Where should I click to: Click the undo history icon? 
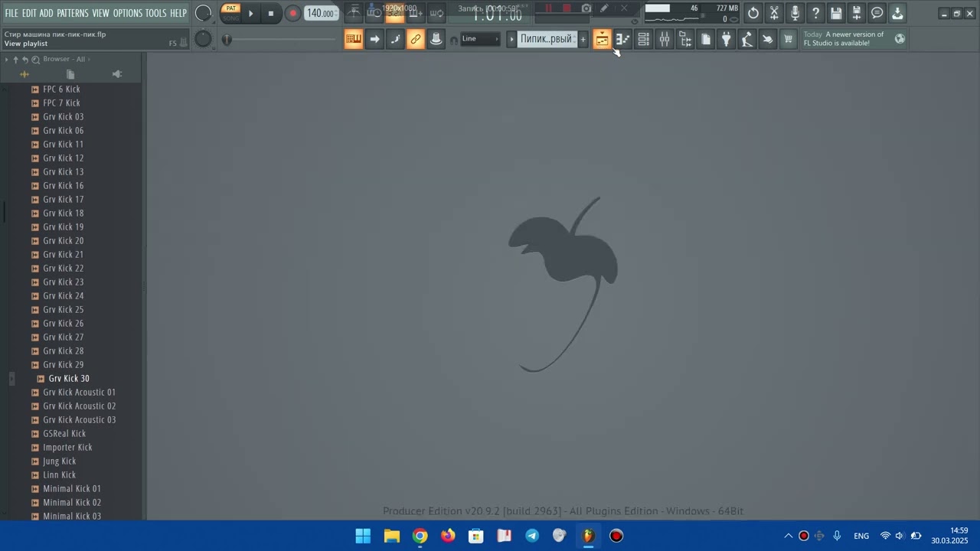point(753,13)
